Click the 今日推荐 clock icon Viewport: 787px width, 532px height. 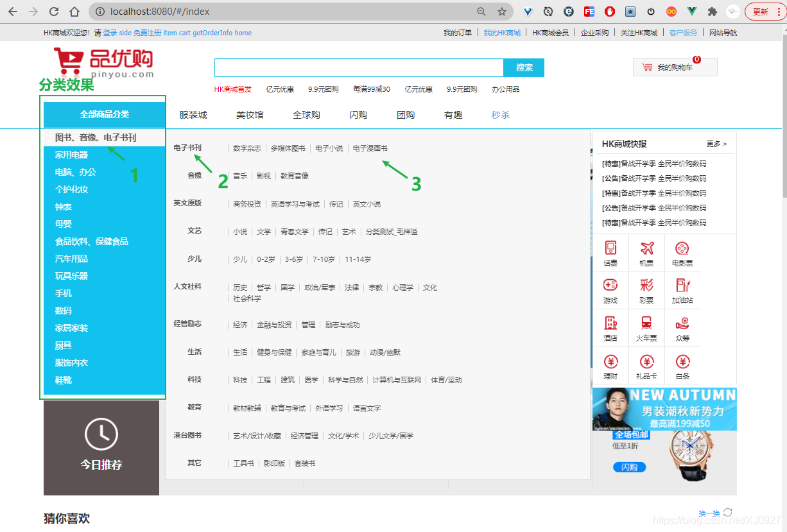(101, 433)
